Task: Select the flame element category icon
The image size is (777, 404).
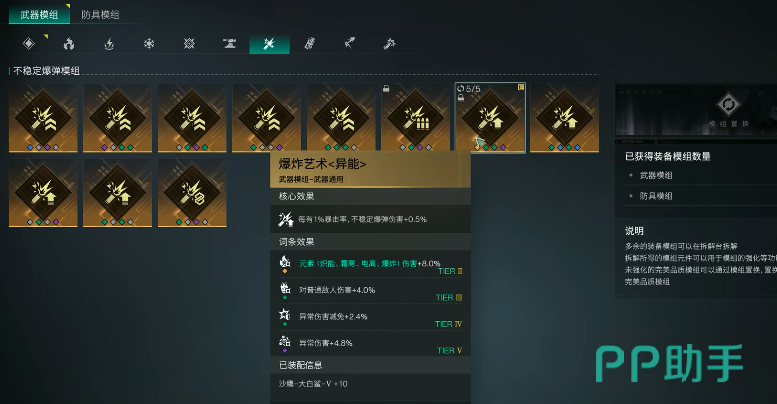Action: [x=69, y=44]
